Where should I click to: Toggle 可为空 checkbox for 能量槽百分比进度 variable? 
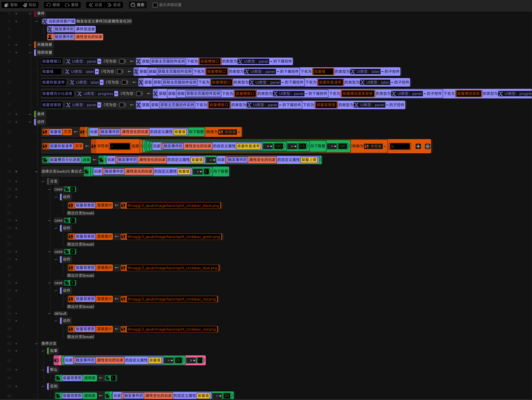[139, 94]
